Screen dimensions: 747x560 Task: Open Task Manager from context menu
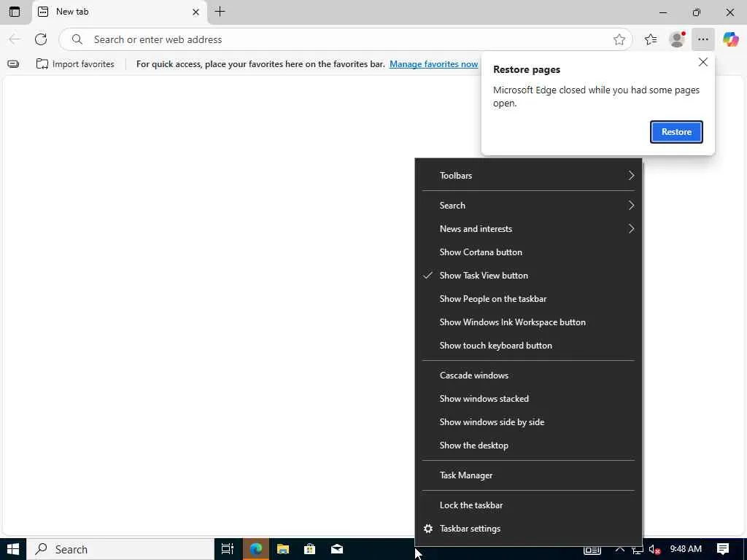point(528,475)
